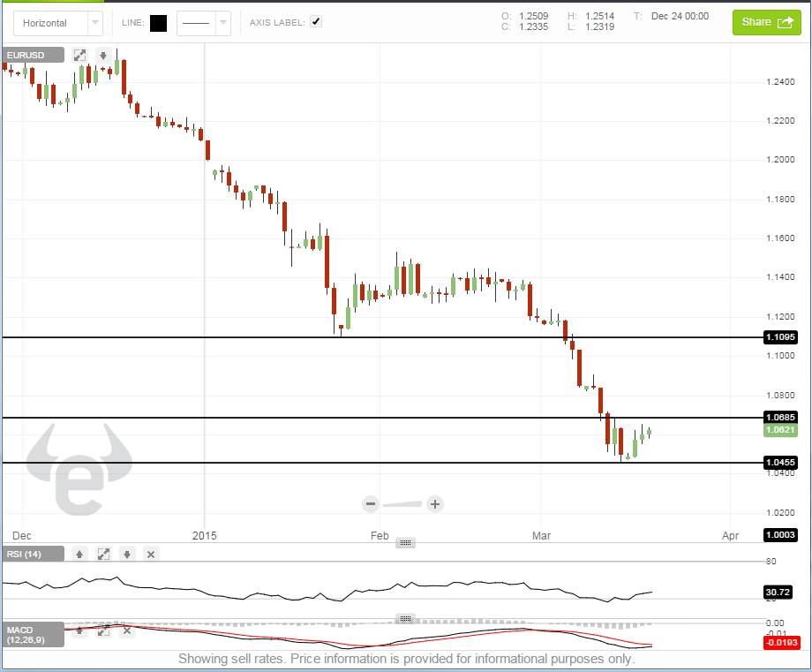The image size is (812, 672).
Task: Click the current price 1.0621 label
Action: pos(780,430)
